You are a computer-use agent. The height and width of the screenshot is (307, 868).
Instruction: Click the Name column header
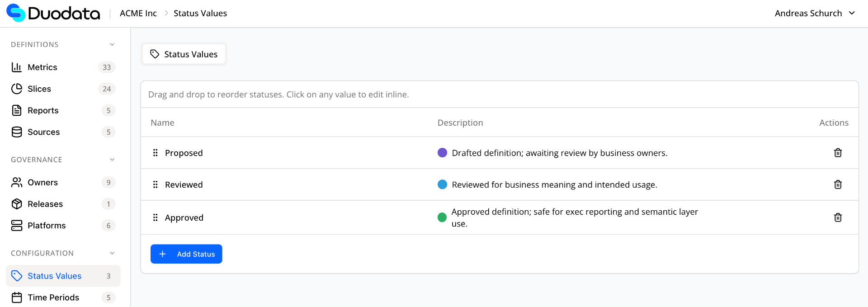coord(162,123)
